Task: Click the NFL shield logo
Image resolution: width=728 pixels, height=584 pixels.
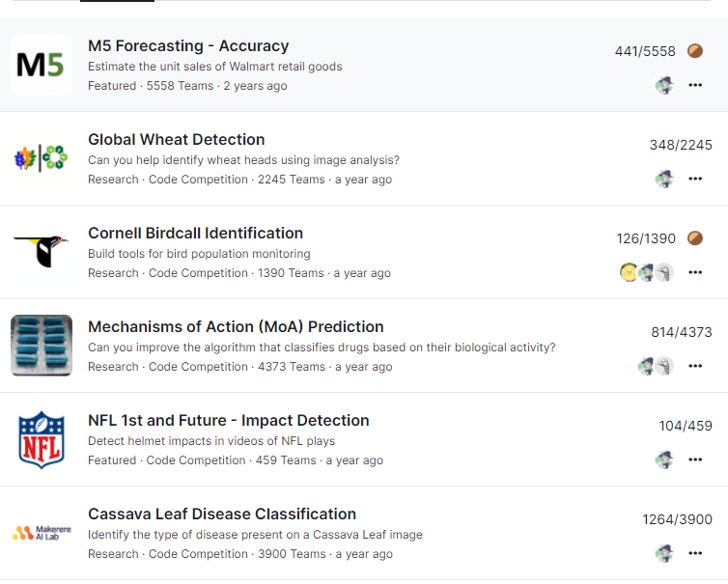Action: 42,439
